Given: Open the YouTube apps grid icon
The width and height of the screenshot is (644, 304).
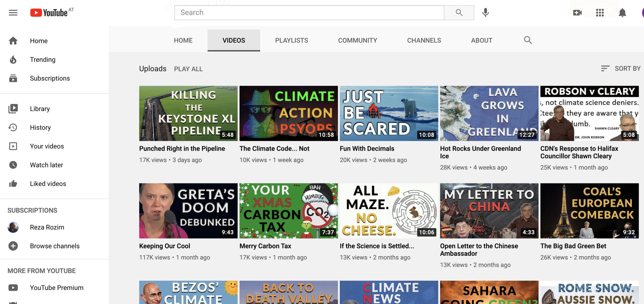Looking at the screenshot, I should [600, 13].
